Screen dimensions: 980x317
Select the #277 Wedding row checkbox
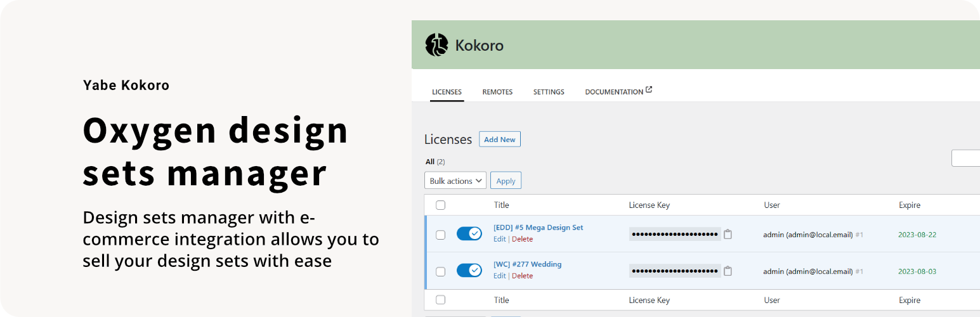[x=441, y=271]
